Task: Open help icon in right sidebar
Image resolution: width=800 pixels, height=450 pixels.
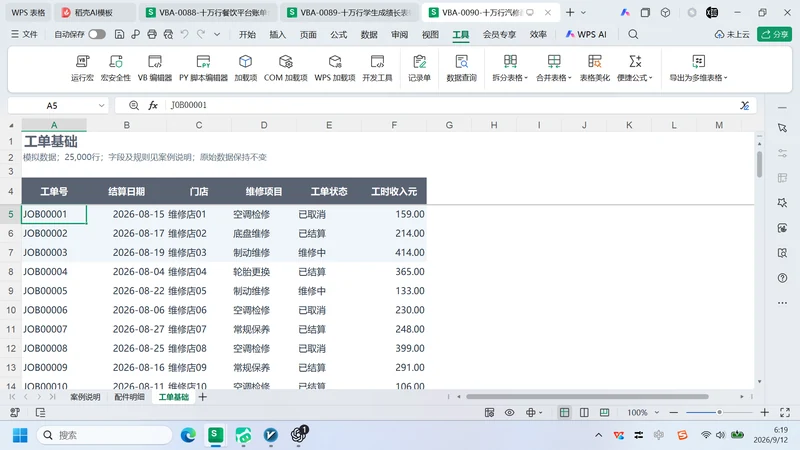Action: coord(782,278)
